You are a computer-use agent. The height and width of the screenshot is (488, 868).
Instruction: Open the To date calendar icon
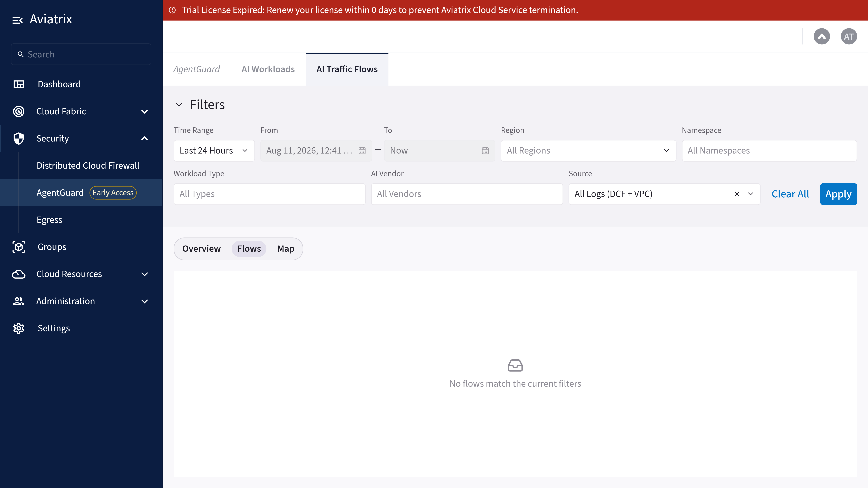[x=485, y=150]
